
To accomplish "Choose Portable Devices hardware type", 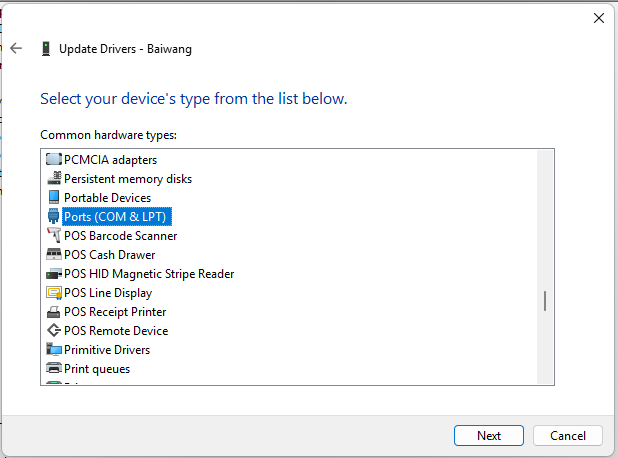I will pyautogui.click(x=107, y=198).
